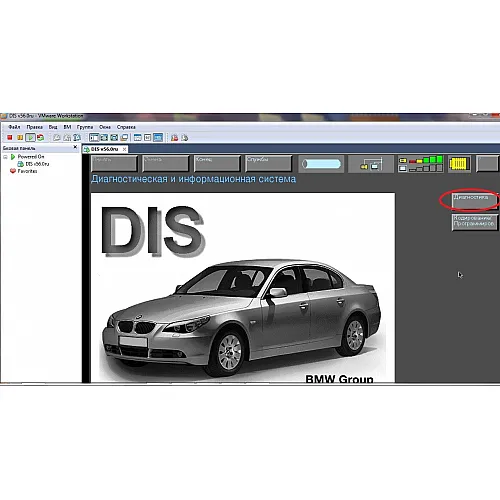Click the Диагностика button
This screenshot has height=500, width=500.
click(x=475, y=201)
